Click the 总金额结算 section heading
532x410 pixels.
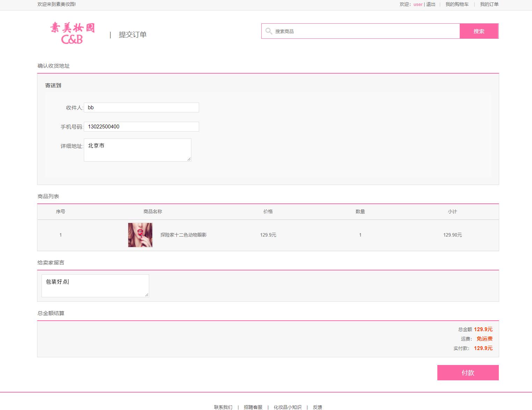click(x=51, y=313)
